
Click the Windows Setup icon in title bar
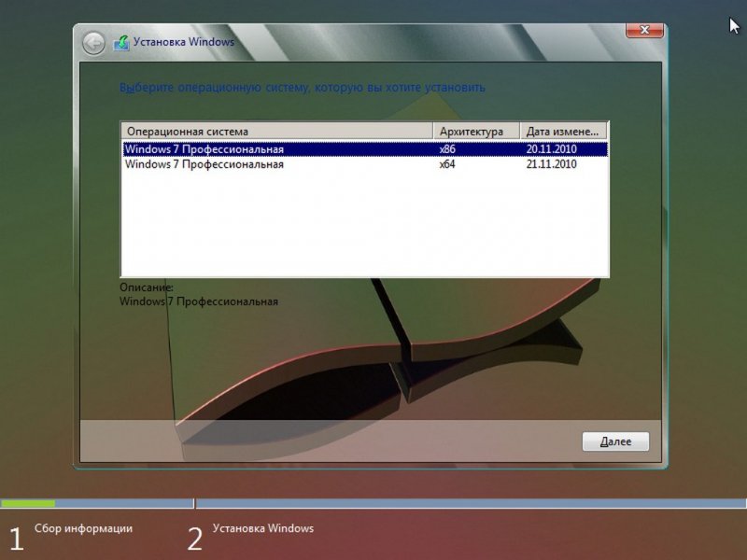click(x=121, y=43)
